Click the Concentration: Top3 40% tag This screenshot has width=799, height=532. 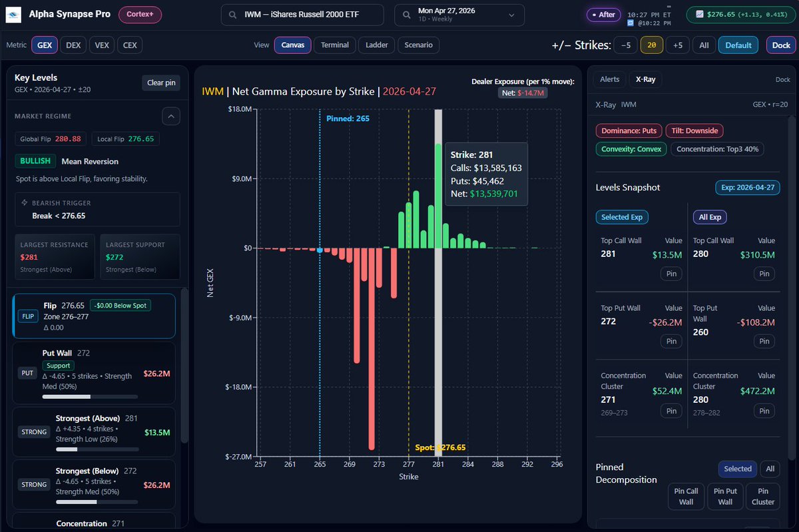(x=717, y=149)
